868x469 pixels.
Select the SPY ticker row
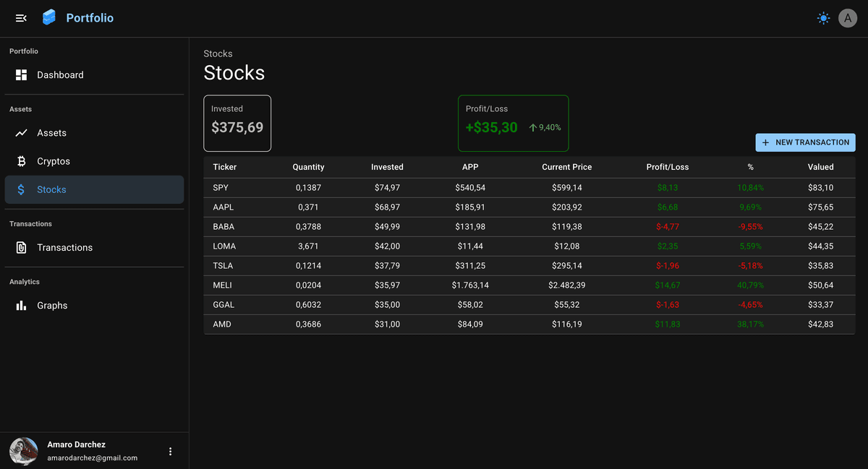point(529,188)
